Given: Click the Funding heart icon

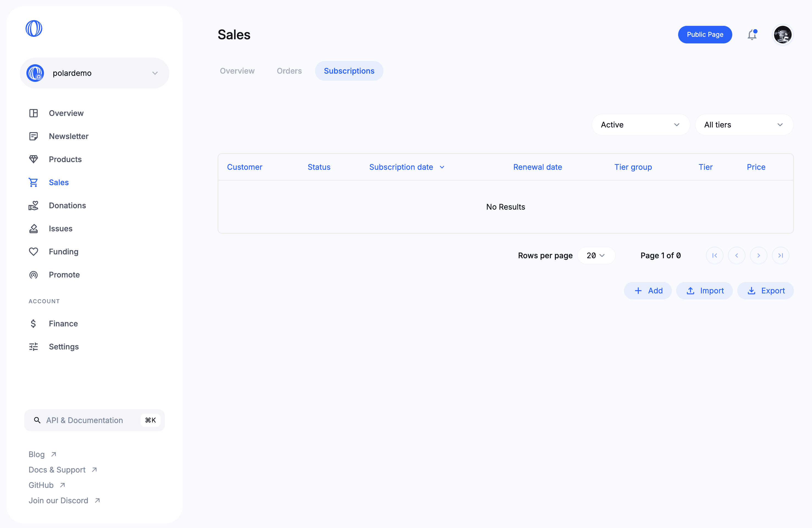Looking at the screenshot, I should click(x=34, y=252).
